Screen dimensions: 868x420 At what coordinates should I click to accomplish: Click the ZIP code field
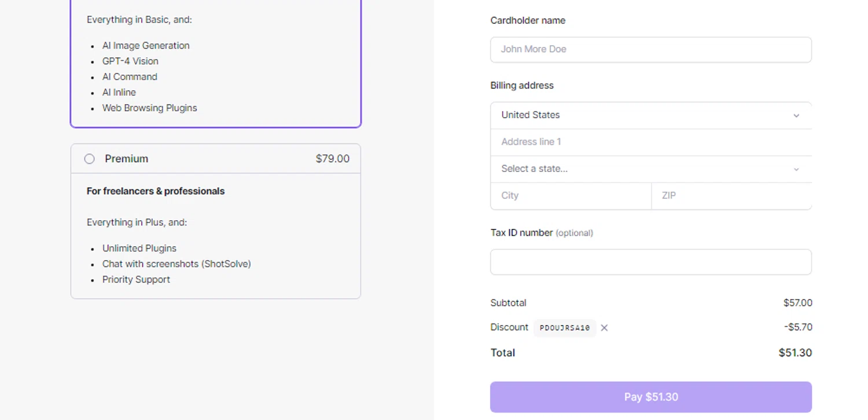coord(732,196)
